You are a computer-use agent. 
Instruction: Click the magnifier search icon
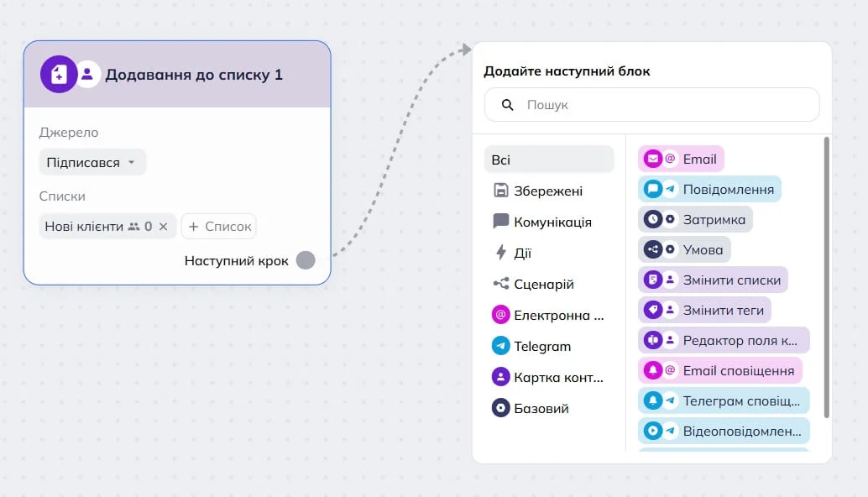click(x=507, y=105)
